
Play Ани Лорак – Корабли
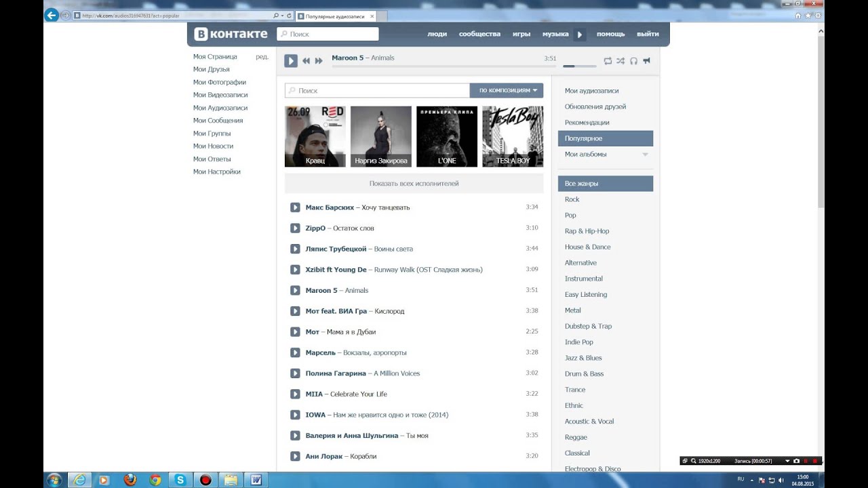[x=295, y=456]
